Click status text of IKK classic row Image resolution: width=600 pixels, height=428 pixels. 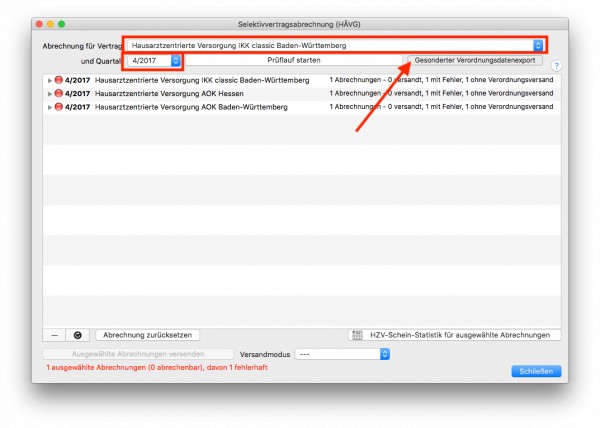441,80
